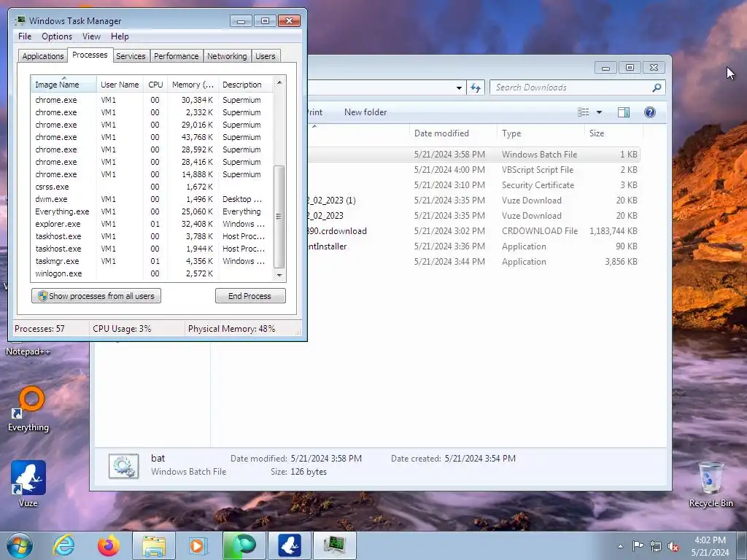The width and height of the screenshot is (747, 560).
Task: Select the Security Certificate file row
Action: click(473, 184)
